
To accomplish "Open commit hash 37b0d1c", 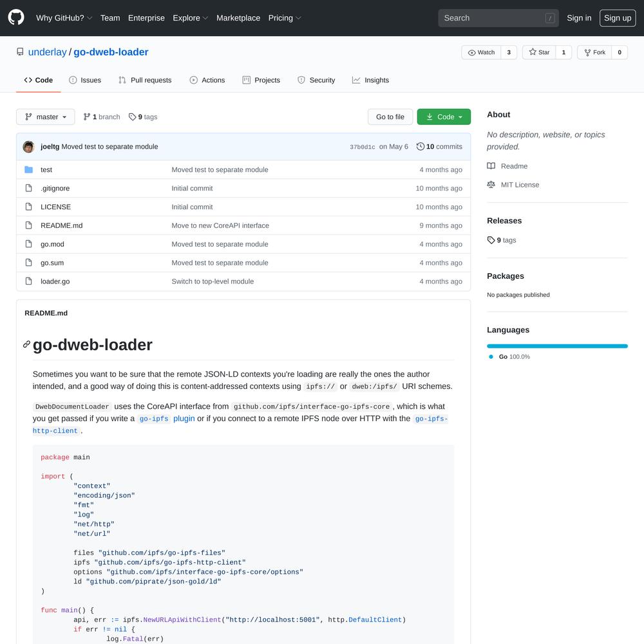I will [362, 147].
